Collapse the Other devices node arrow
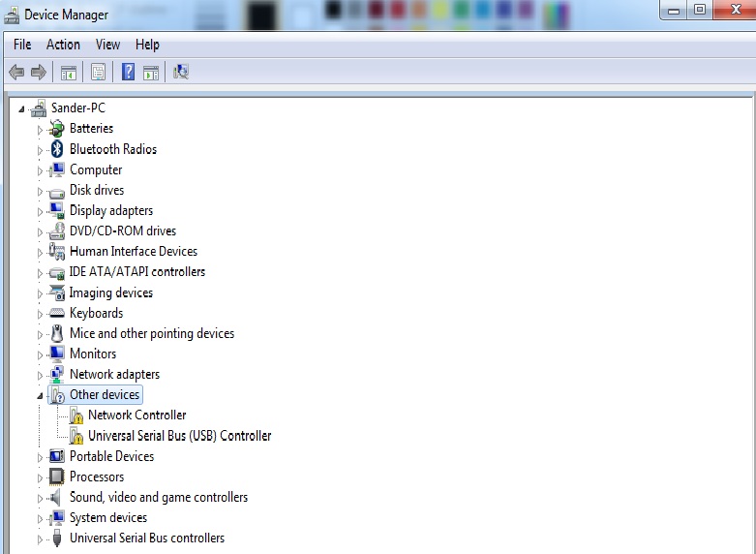756x554 pixels. [40, 396]
